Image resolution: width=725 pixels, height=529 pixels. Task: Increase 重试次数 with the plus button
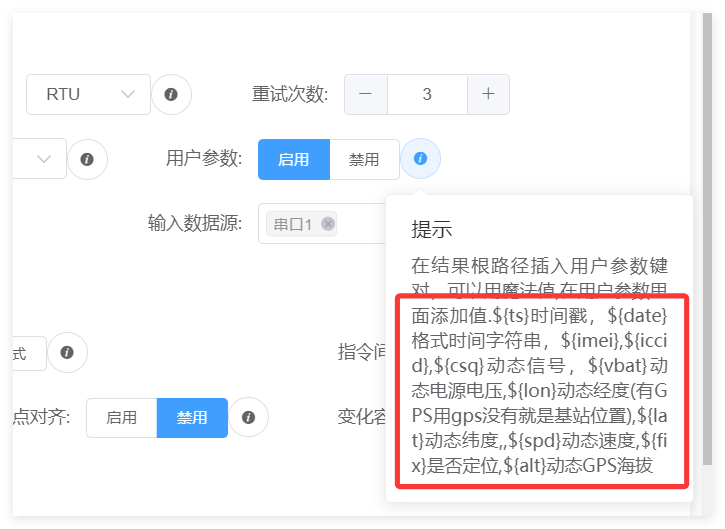[x=488, y=94]
